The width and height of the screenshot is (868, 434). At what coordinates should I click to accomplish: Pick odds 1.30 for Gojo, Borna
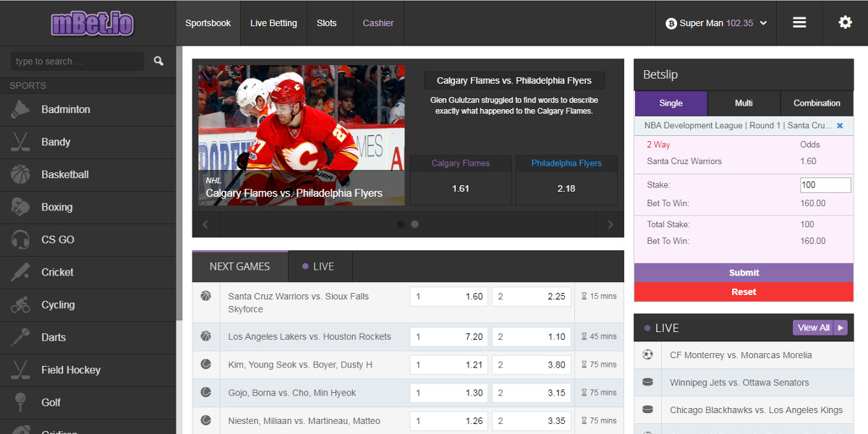(449, 393)
